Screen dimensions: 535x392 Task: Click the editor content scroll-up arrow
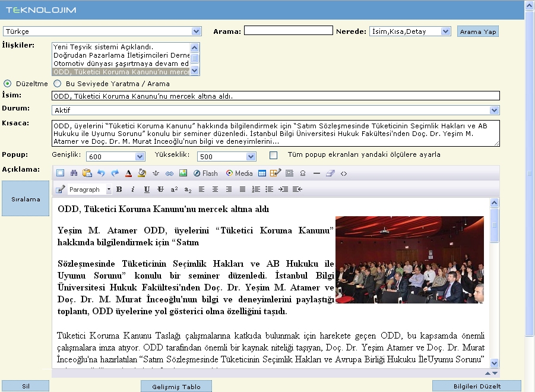tap(494, 203)
